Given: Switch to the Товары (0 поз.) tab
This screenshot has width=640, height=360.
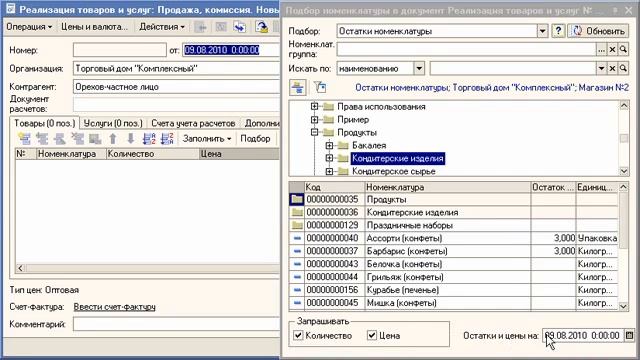Looking at the screenshot, I should click(44, 123).
